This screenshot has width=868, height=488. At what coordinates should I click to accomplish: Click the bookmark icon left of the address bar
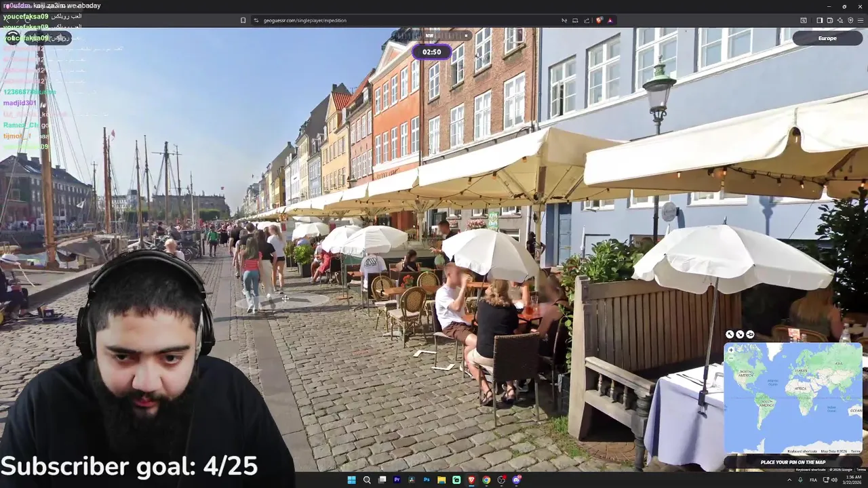243,20
